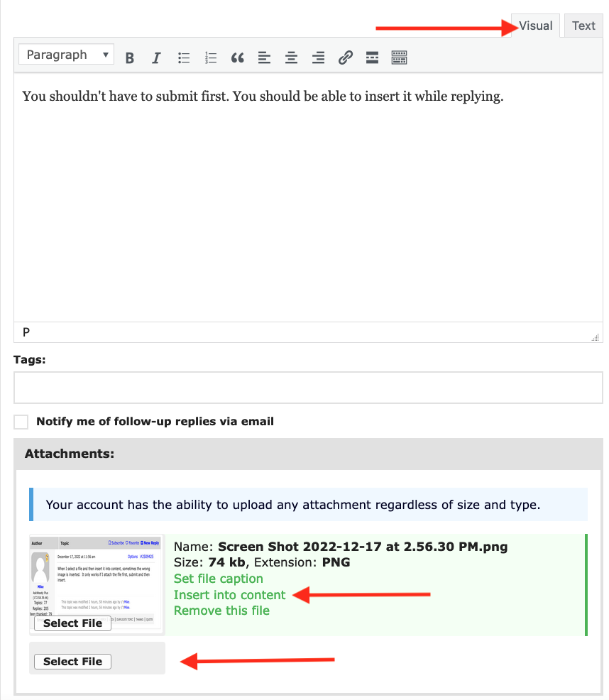Align text to the right
This screenshot has height=700, width=609.
(319, 58)
